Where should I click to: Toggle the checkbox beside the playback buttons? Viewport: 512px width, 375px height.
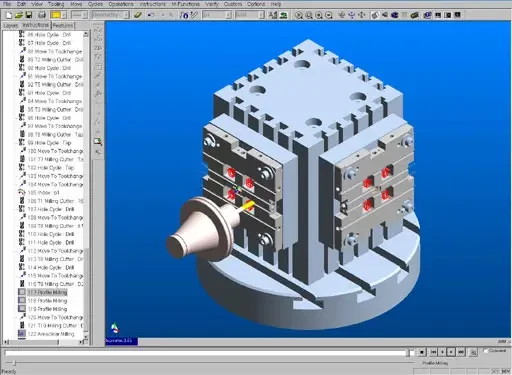pyautogui.click(x=486, y=351)
